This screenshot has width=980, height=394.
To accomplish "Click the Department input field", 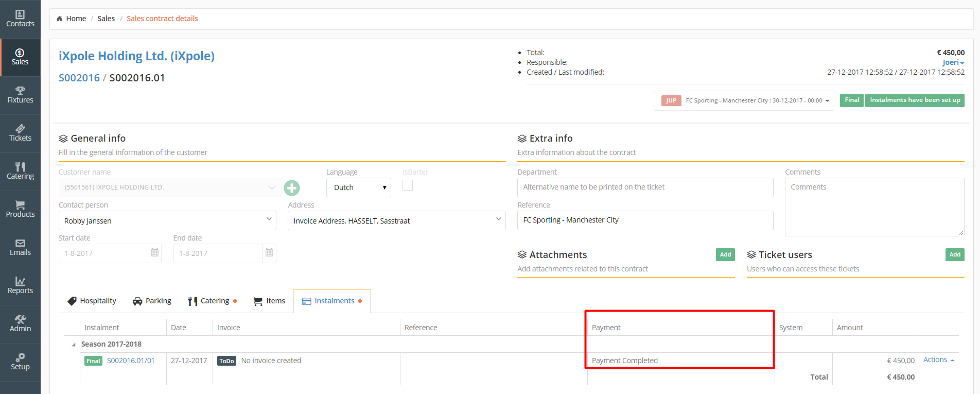I will (645, 187).
